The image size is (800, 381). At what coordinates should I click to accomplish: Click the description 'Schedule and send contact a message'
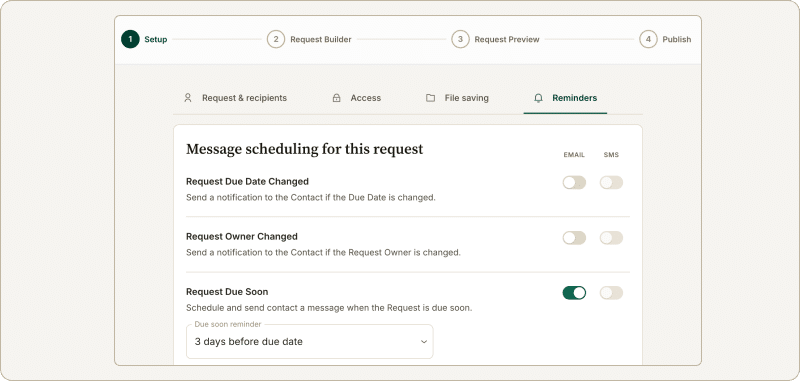pos(329,308)
